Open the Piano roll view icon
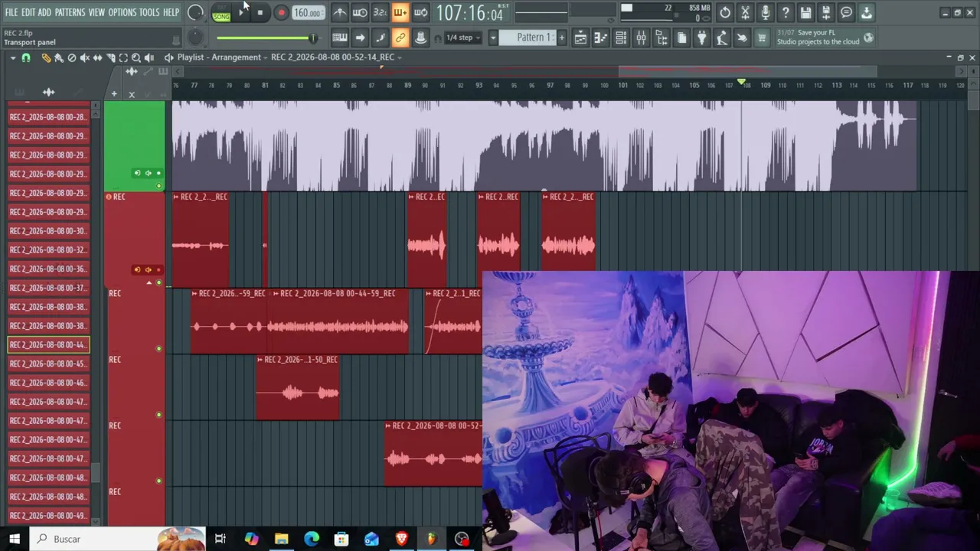The height and width of the screenshot is (551, 980). [601, 37]
